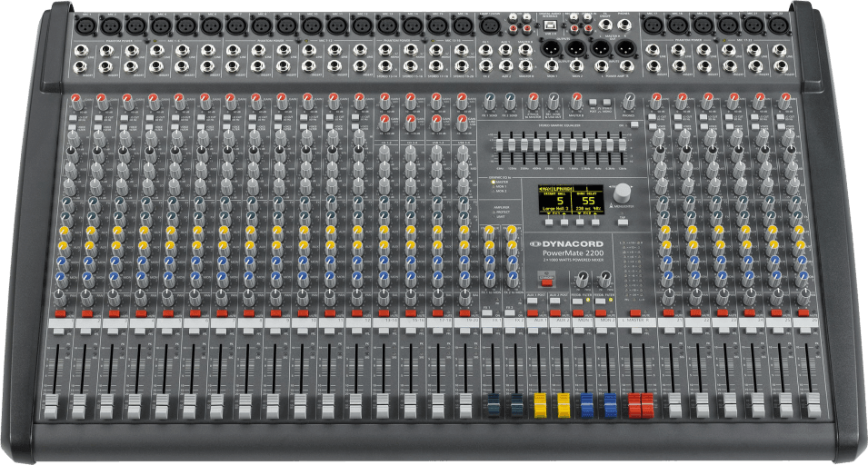Click the red Master fader cap
868x465 pixels.
pos(641,405)
